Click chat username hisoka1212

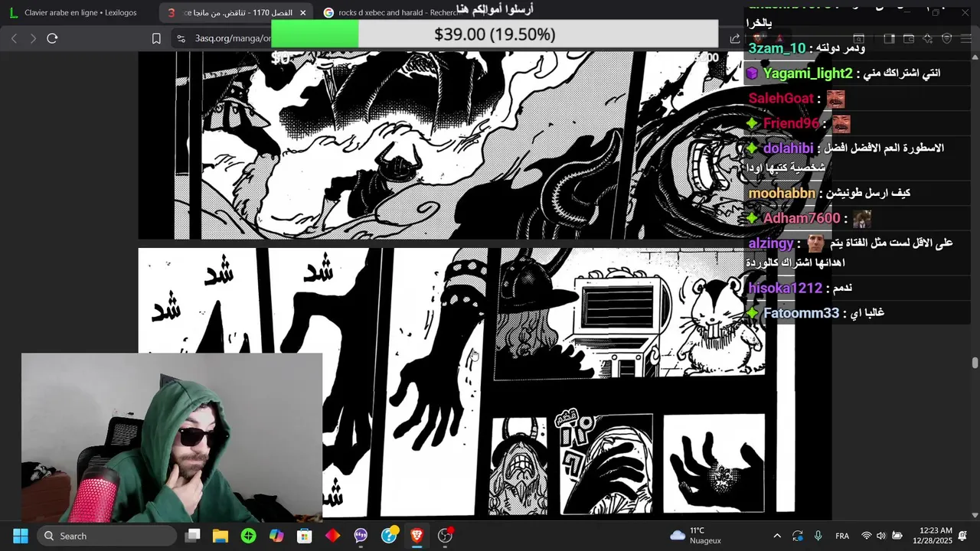(785, 288)
